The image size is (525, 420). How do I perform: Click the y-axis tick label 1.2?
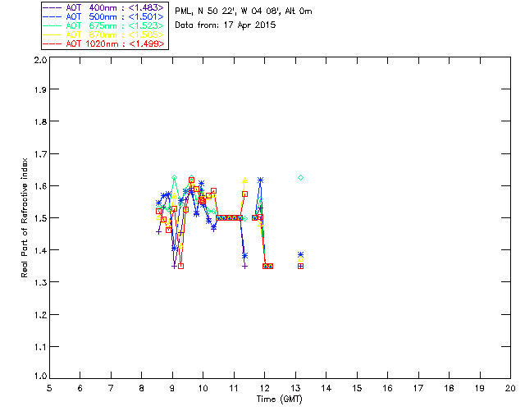[x=40, y=315]
